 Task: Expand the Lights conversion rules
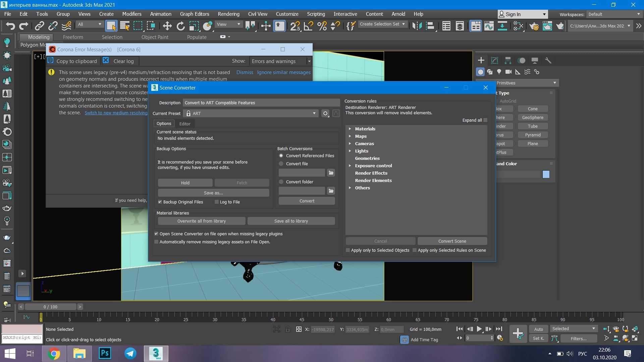(x=350, y=151)
